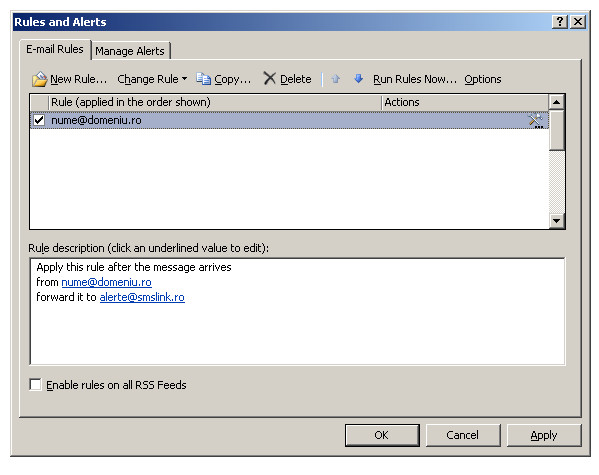The height and width of the screenshot is (475, 599).
Task: Click the Run Rules Now button
Action: (415, 79)
